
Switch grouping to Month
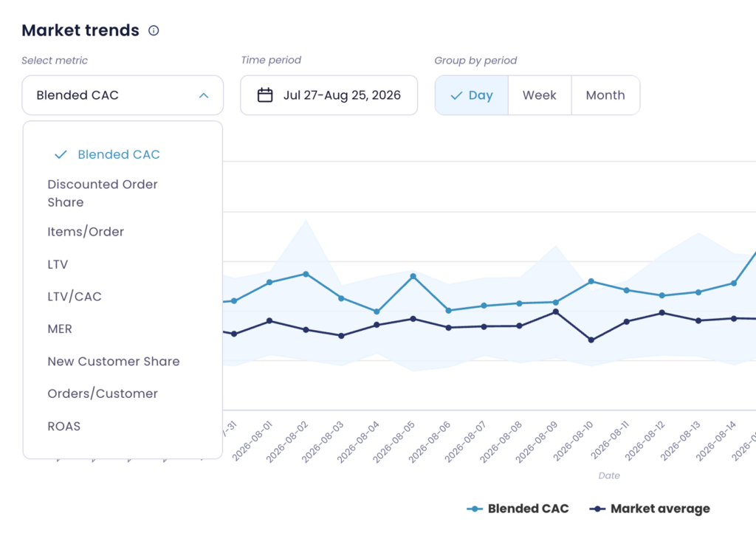[605, 95]
